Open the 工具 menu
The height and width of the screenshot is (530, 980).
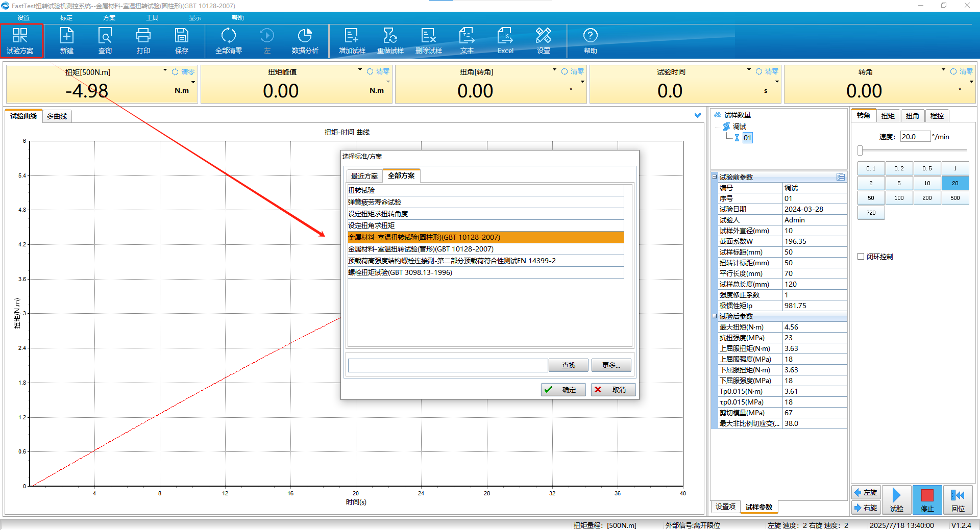[x=152, y=18]
